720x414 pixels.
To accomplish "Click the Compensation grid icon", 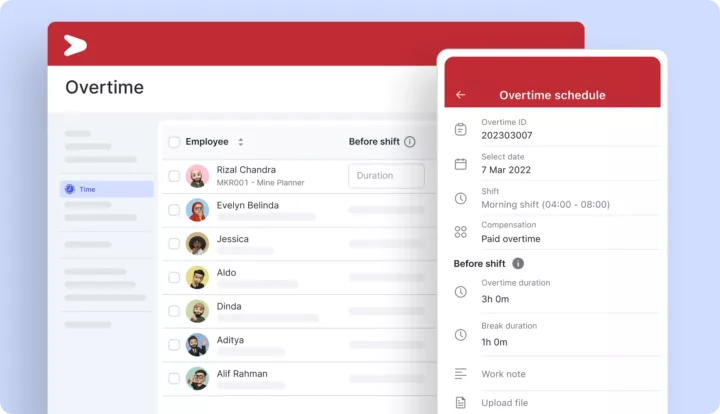I will 460,232.
